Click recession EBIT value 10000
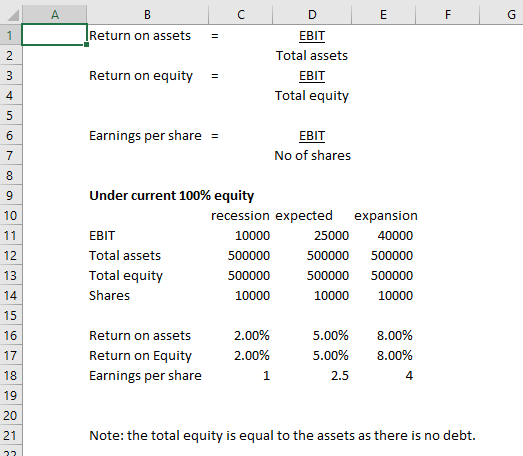Viewport: 523px width, 456px height. click(x=252, y=236)
